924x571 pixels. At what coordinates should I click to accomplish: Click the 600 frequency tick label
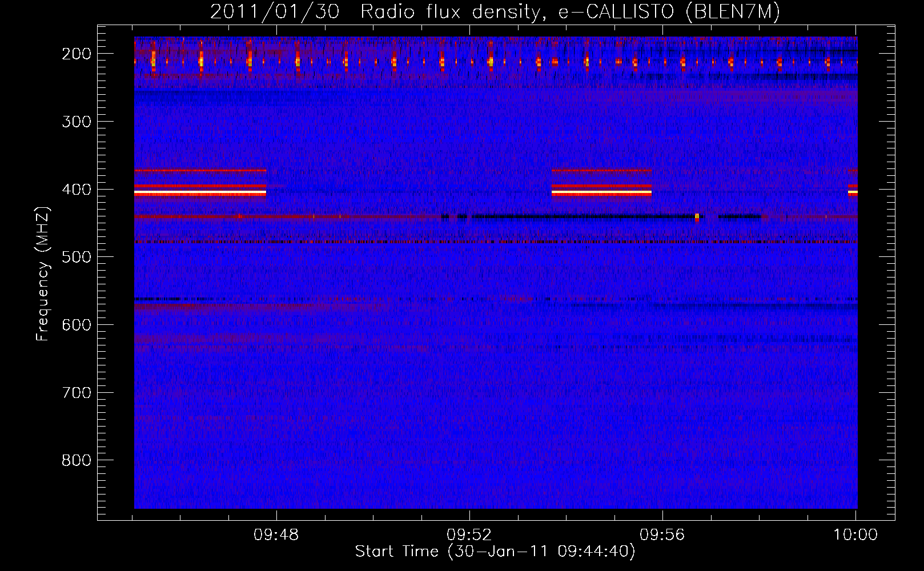click(x=76, y=325)
